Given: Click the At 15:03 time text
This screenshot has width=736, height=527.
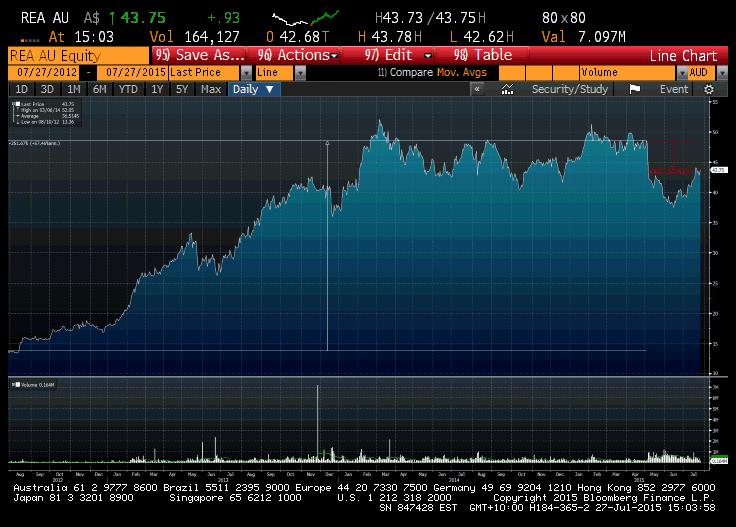Looking at the screenshot, I should tap(81, 37).
